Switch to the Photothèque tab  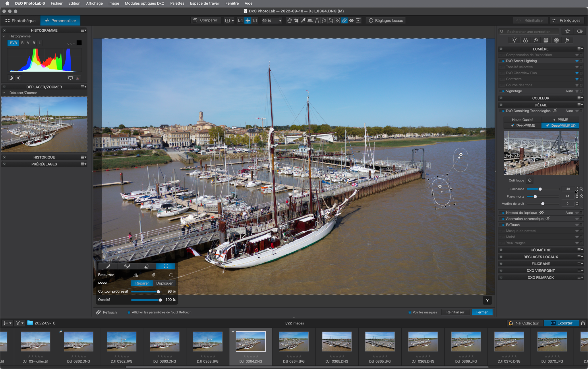[x=20, y=21]
